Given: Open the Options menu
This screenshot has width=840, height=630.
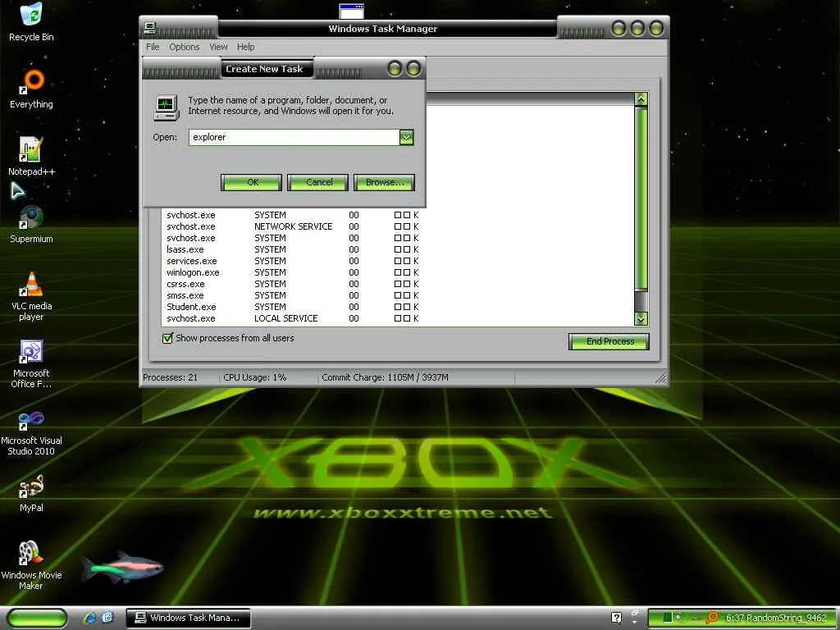Looking at the screenshot, I should 185,47.
